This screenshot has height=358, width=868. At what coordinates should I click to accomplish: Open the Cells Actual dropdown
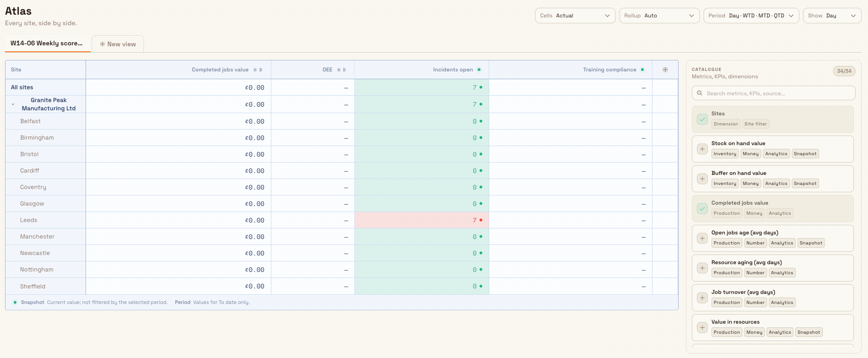(575, 16)
